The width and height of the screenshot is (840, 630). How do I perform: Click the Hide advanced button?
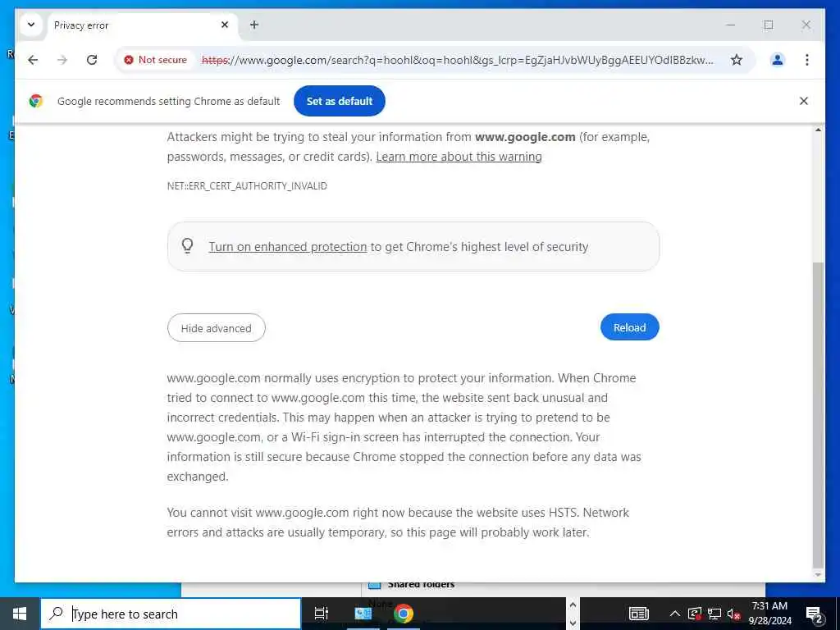click(x=216, y=328)
